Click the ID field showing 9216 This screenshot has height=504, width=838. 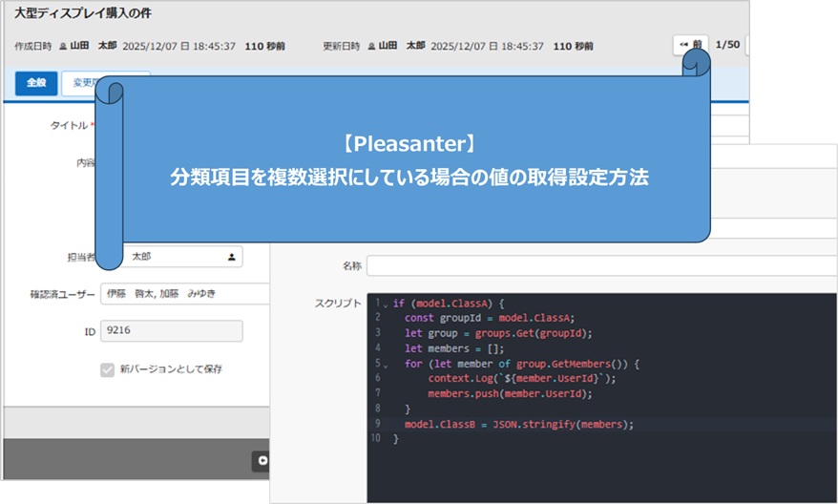coord(171,330)
